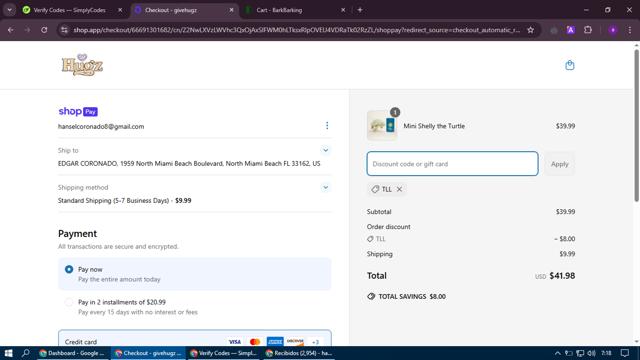Click Mini Shelly the Turtle thumbnail

pyautogui.click(x=382, y=125)
